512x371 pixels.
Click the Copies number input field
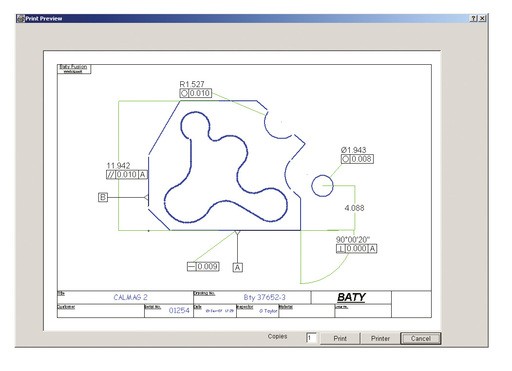point(311,338)
